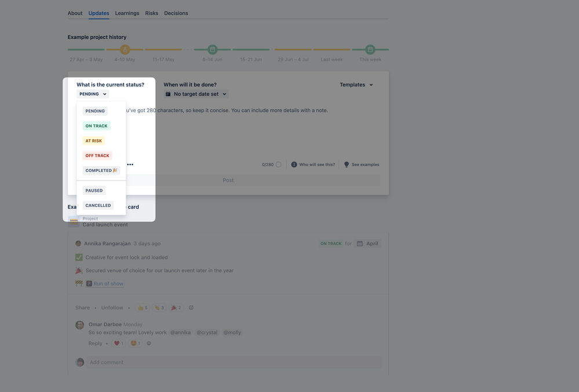The width and height of the screenshot is (579, 392).
Task: Open the Learnings tab
Action: pyautogui.click(x=127, y=13)
